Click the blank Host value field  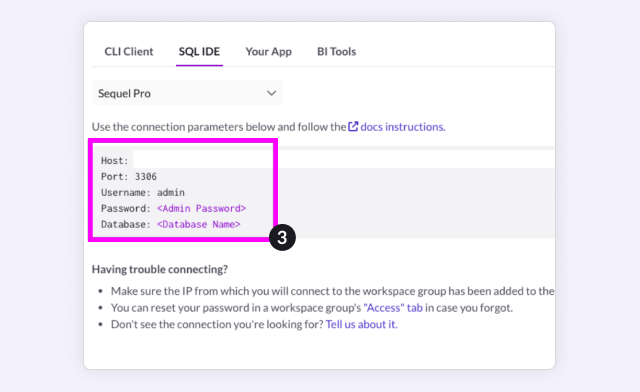pos(343,160)
